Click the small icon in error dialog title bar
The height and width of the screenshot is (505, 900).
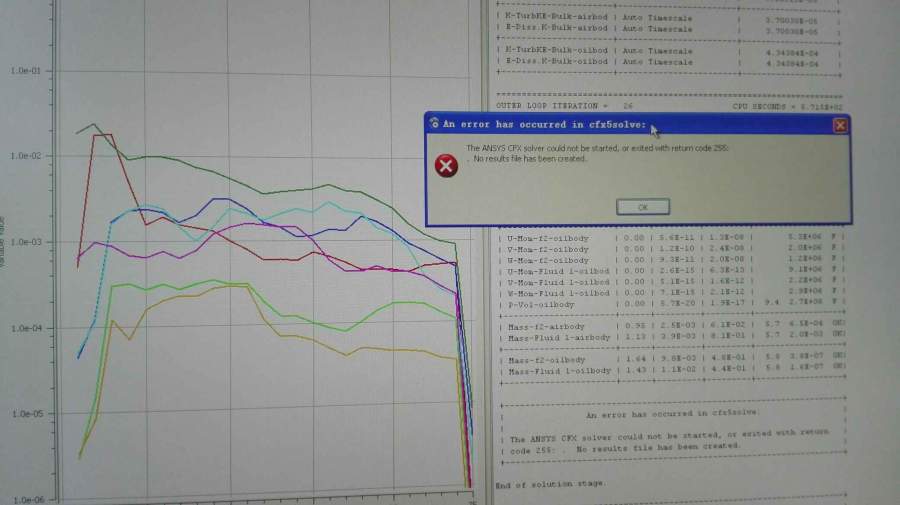point(434,123)
